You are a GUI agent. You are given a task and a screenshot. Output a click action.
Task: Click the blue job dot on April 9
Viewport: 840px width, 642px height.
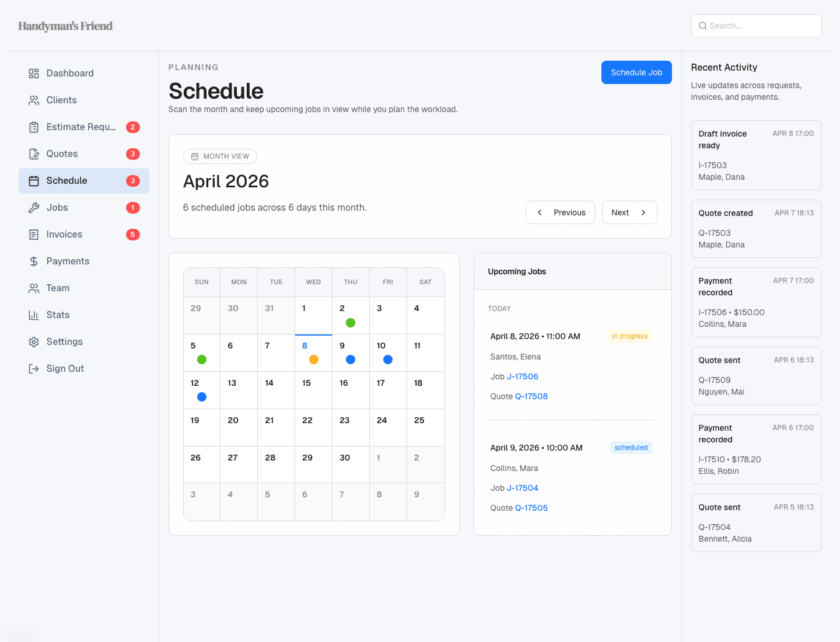351,360
